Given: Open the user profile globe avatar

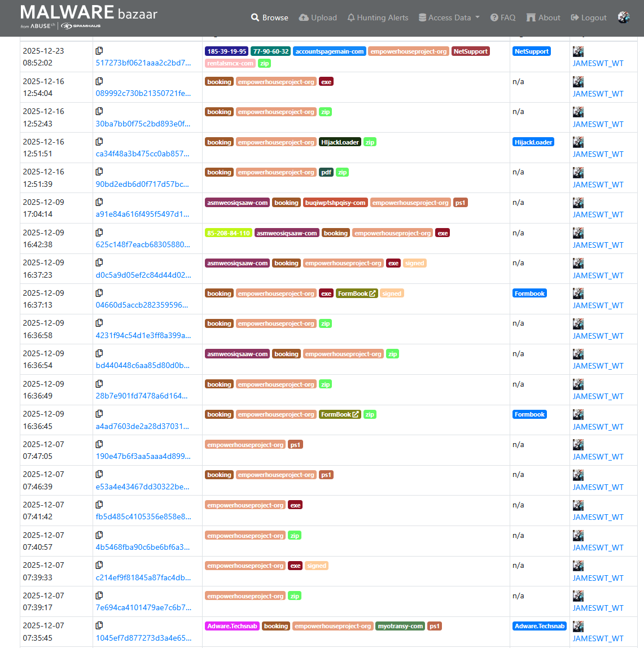Looking at the screenshot, I should click(x=623, y=17).
